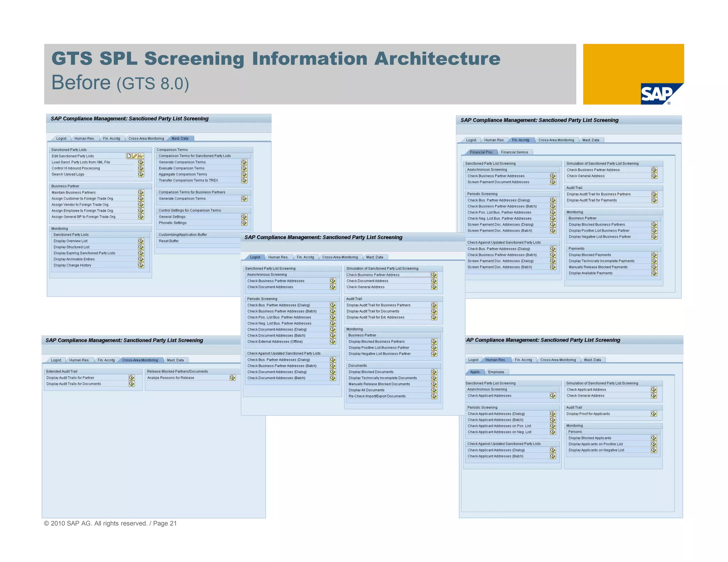Select Display Applicants on Positive List text
This screenshot has width=728, height=562.
pos(595,444)
